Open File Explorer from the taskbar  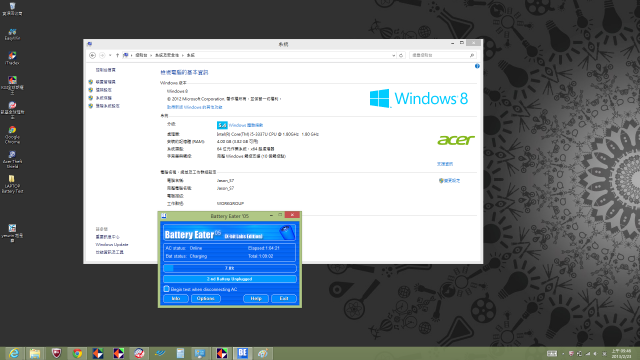click(x=35, y=353)
